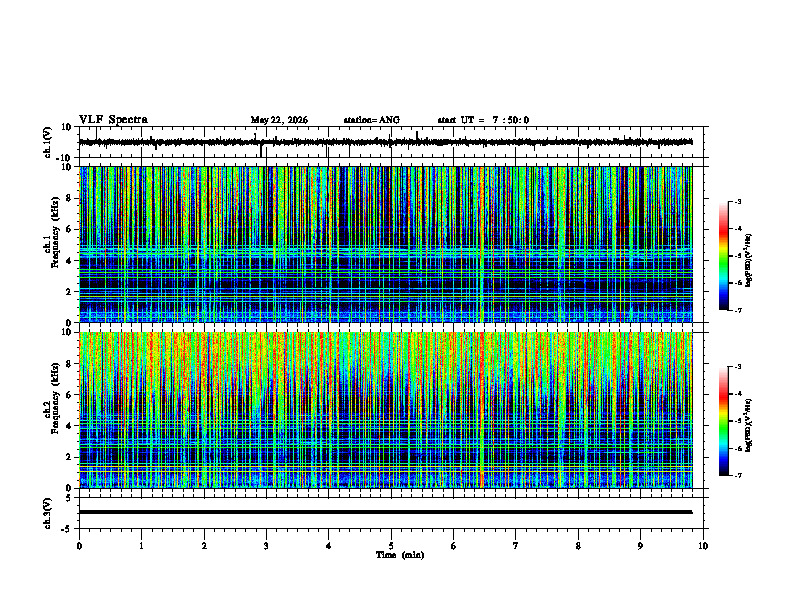Click the ch.1 waveform trace at top

tap(385, 142)
